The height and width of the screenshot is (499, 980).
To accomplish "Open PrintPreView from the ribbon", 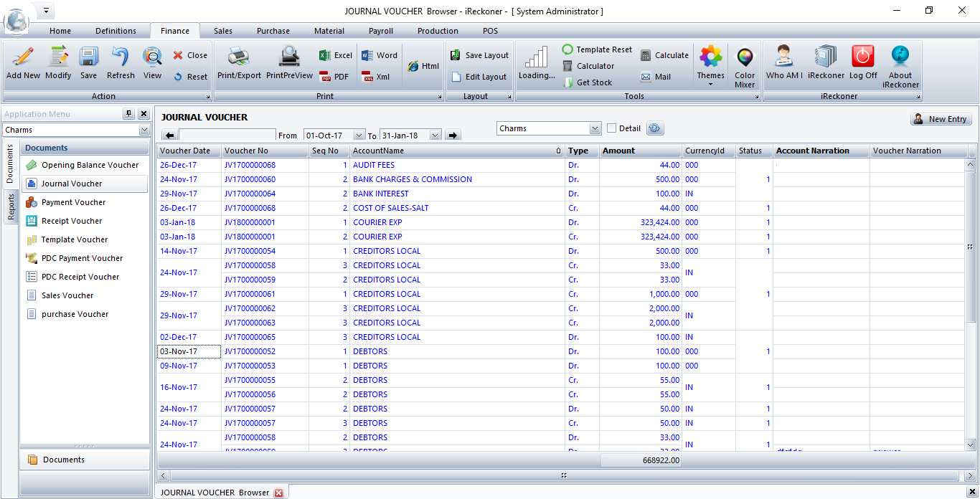I will tap(289, 57).
